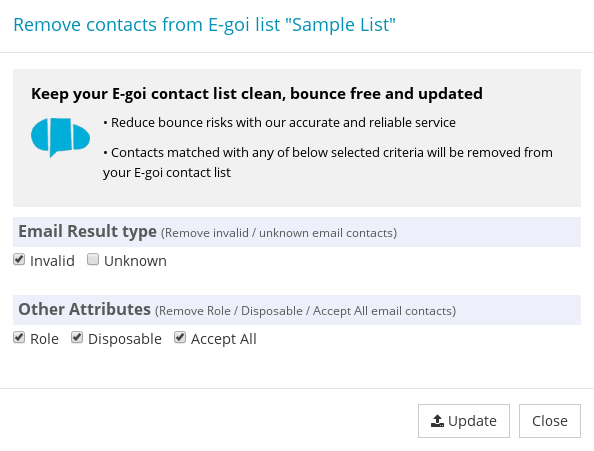Viewport: 594px width, 451px height.
Task: Click the blue E-goi speech bubble logo
Action: (60, 137)
